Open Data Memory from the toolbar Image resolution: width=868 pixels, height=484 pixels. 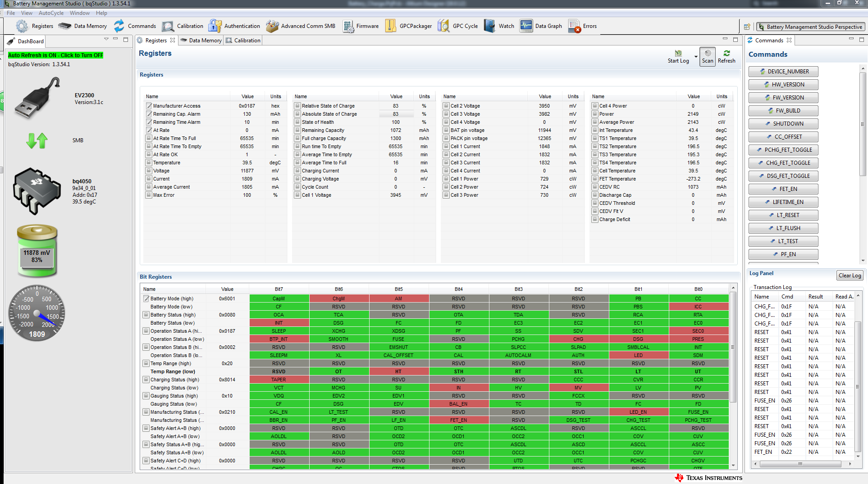(82, 26)
